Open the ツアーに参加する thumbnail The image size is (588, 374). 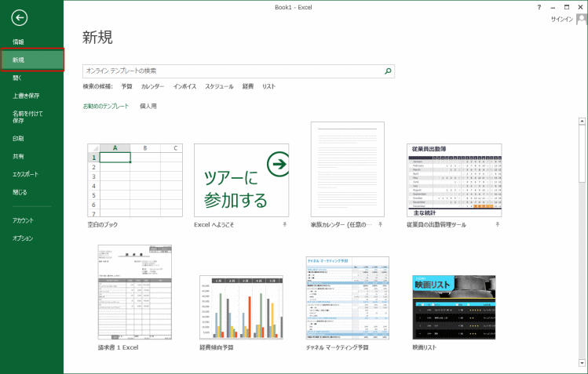[242, 180]
